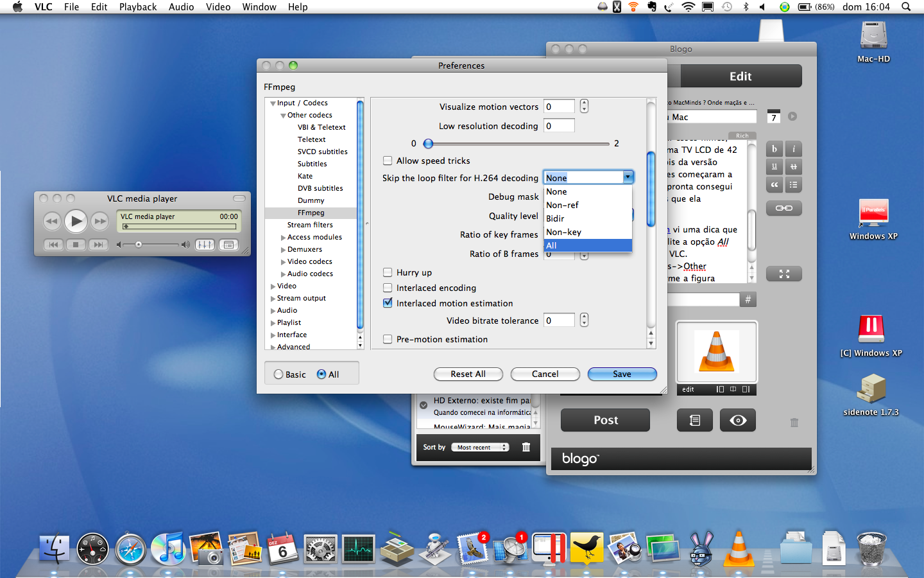Click the VLC playback position bar
This screenshot has width=924, height=578.
tap(179, 226)
